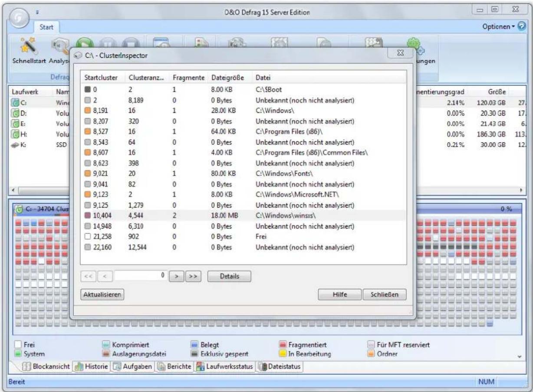This screenshot has height=392, width=533.
Task: Open the Berichte tab
Action: (x=174, y=367)
